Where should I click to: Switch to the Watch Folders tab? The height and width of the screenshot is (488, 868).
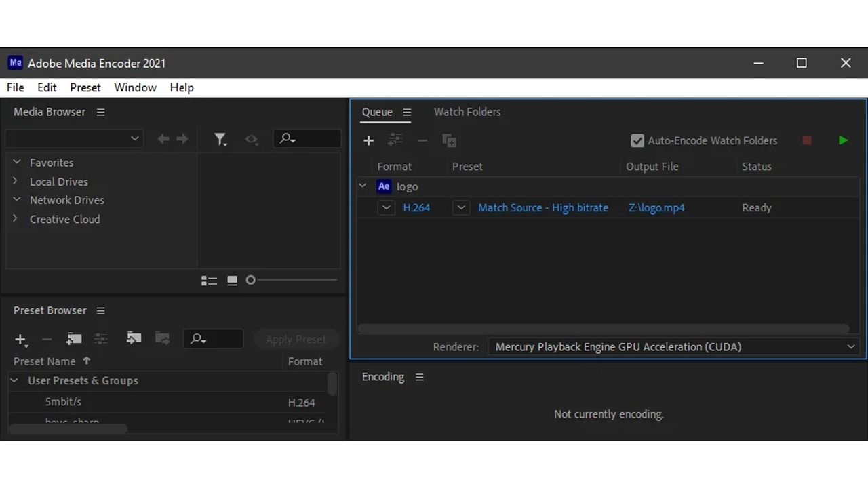click(467, 112)
